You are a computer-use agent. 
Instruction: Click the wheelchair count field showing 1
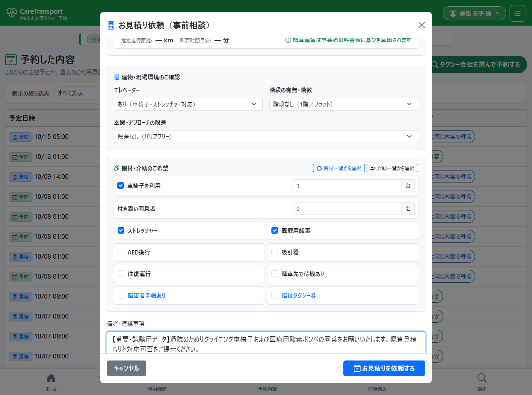coord(347,186)
